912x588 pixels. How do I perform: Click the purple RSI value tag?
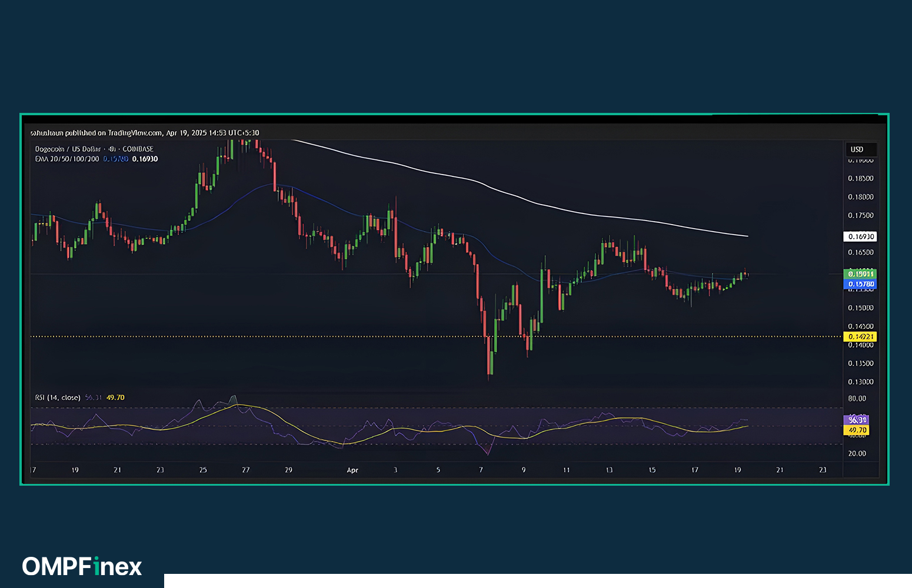click(856, 420)
